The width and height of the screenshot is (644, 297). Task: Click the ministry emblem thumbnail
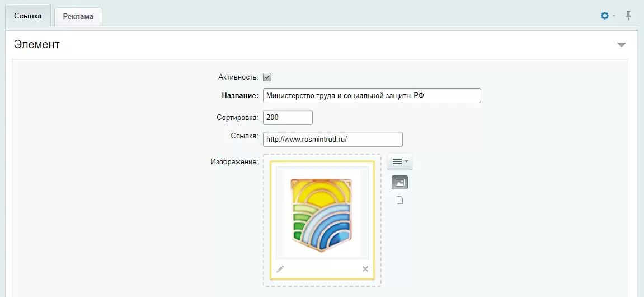(322, 213)
